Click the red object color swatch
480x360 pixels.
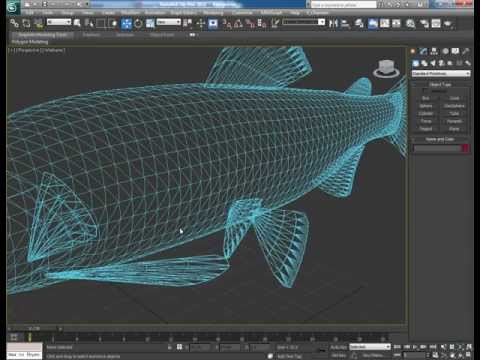[x=466, y=148]
